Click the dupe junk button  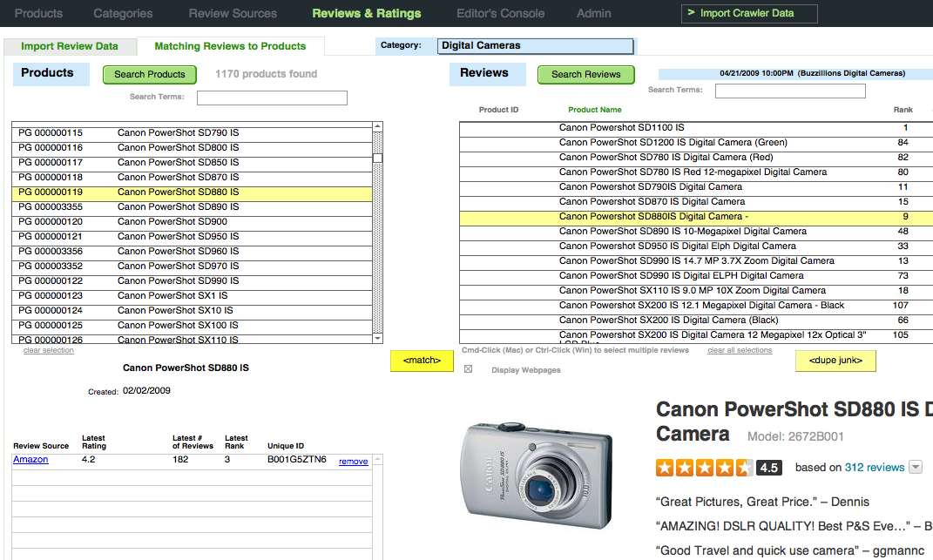[x=835, y=361]
